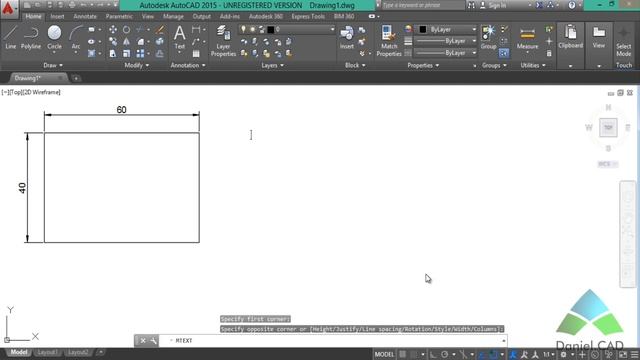640x360 pixels.
Task: Open the layer name dropdown
Action: pyautogui.click(x=332, y=29)
